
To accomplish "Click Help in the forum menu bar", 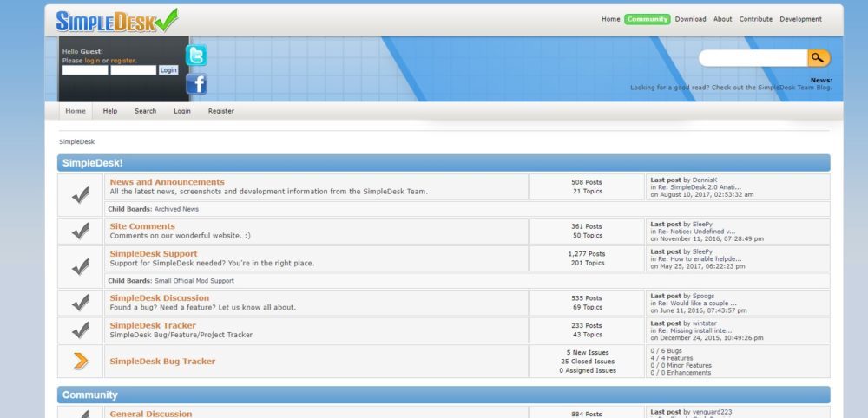I will click(x=110, y=111).
